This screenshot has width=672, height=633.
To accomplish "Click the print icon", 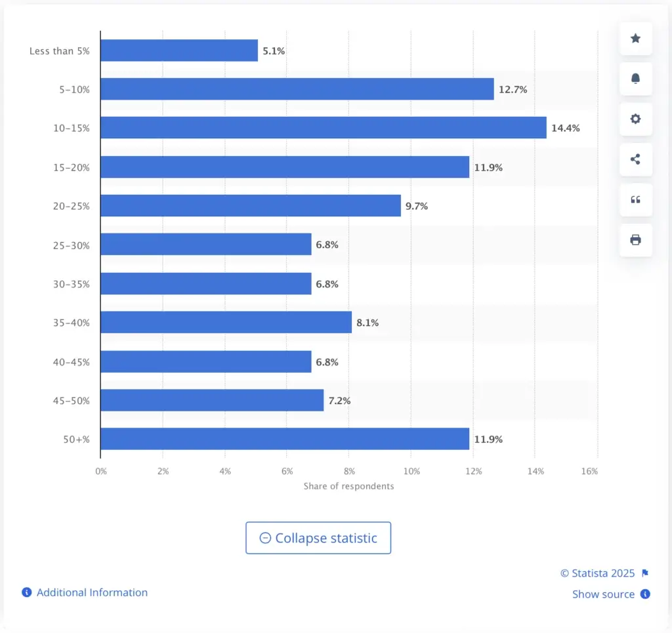I will (635, 239).
